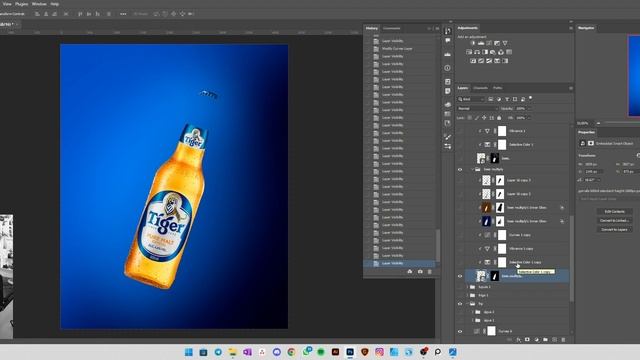Image resolution: width=640 pixels, height=360 pixels.
Task: Click the Convert to Layers button
Action: tap(614, 229)
